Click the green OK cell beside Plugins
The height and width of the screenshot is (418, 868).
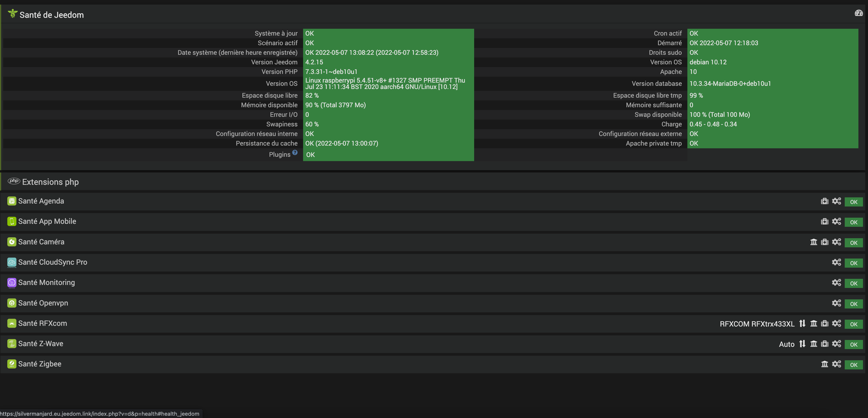pos(388,155)
